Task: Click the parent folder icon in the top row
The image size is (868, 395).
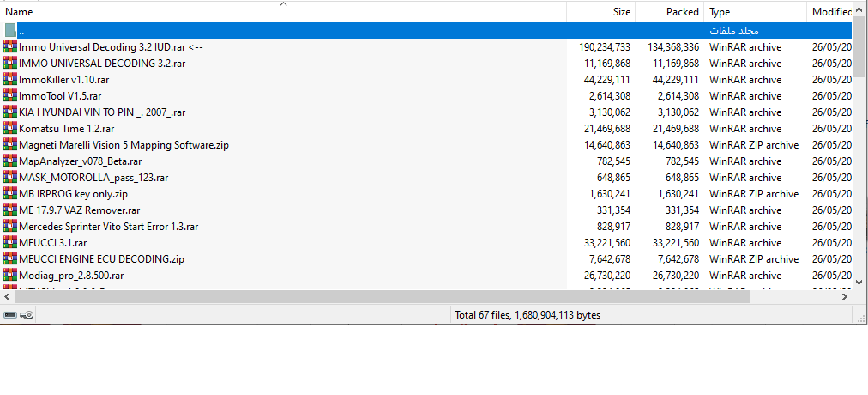Action: pyautogui.click(x=10, y=30)
